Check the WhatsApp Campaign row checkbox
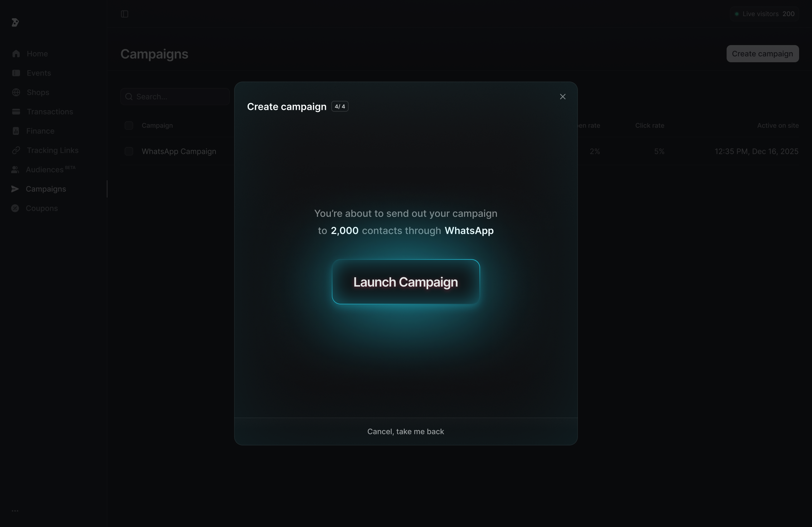812x527 pixels. (x=129, y=151)
